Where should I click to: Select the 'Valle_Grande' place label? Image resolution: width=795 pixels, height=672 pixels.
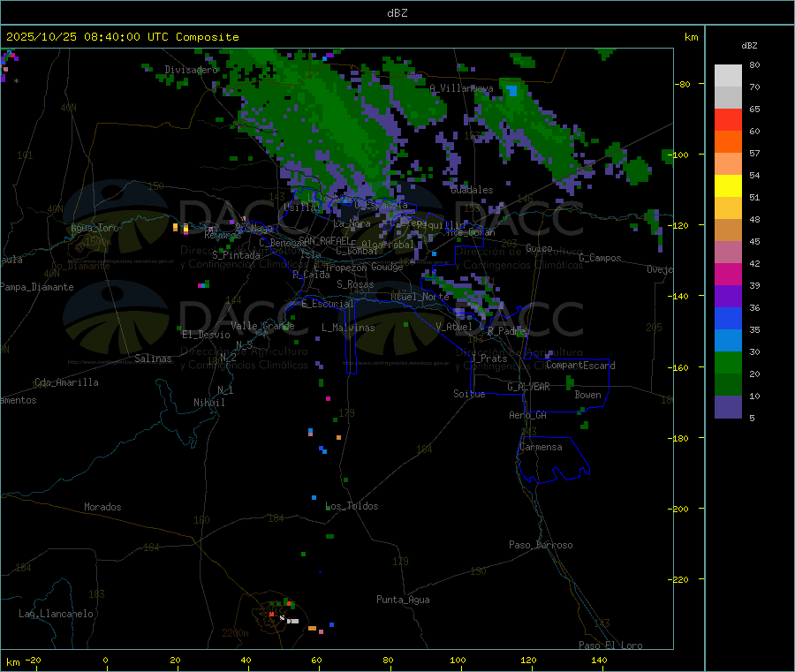(262, 326)
